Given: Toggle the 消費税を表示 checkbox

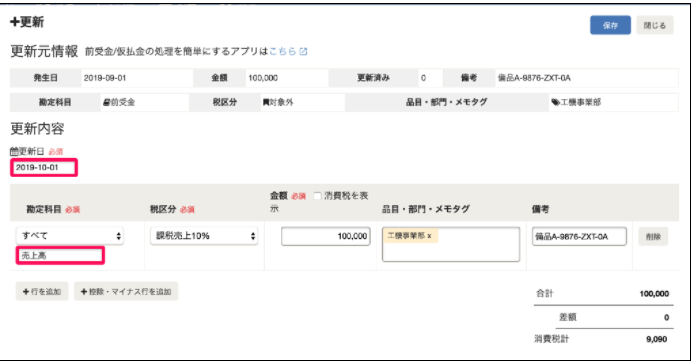Looking at the screenshot, I should pyautogui.click(x=317, y=196).
